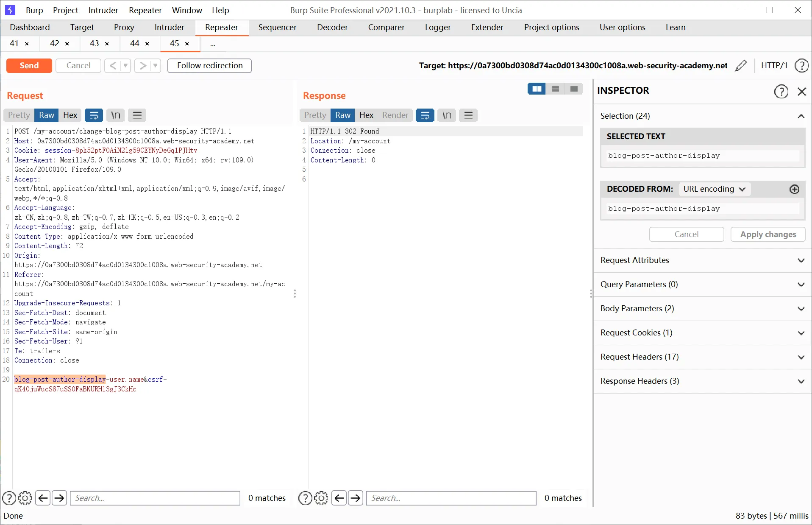Image resolution: width=812 pixels, height=525 pixels.
Task: Toggle non-printable characters in Request panel
Action: point(116,115)
